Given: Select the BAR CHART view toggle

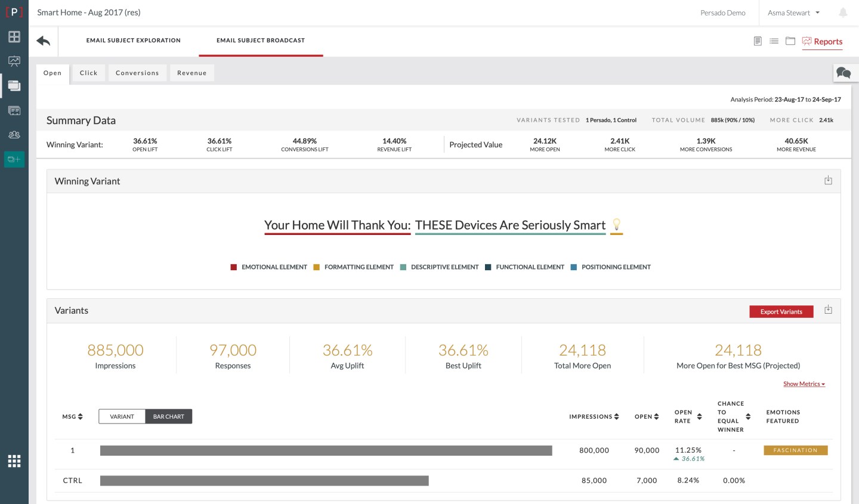Looking at the screenshot, I should pos(169,416).
